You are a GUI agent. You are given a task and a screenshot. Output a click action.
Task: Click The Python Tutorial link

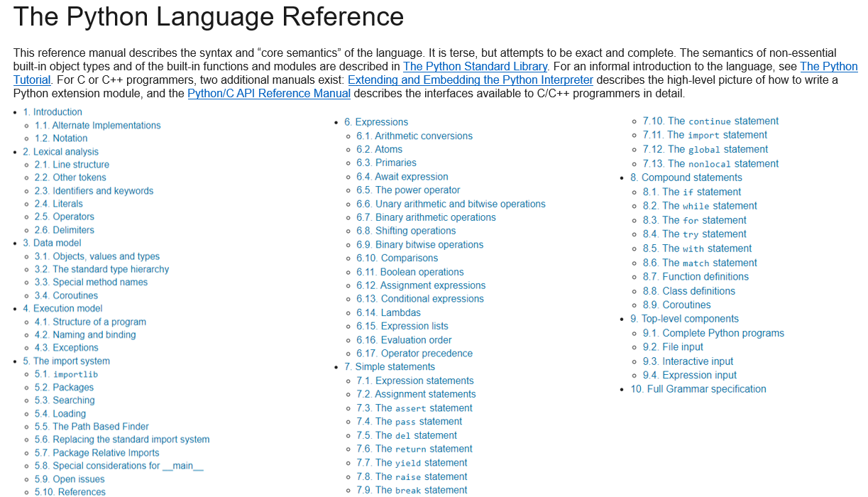pos(828,67)
